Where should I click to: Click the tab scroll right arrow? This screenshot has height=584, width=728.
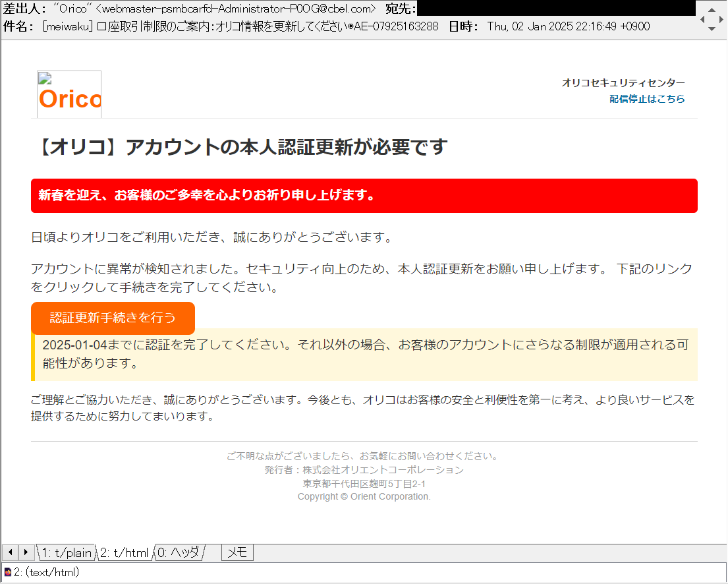(26, 552)
